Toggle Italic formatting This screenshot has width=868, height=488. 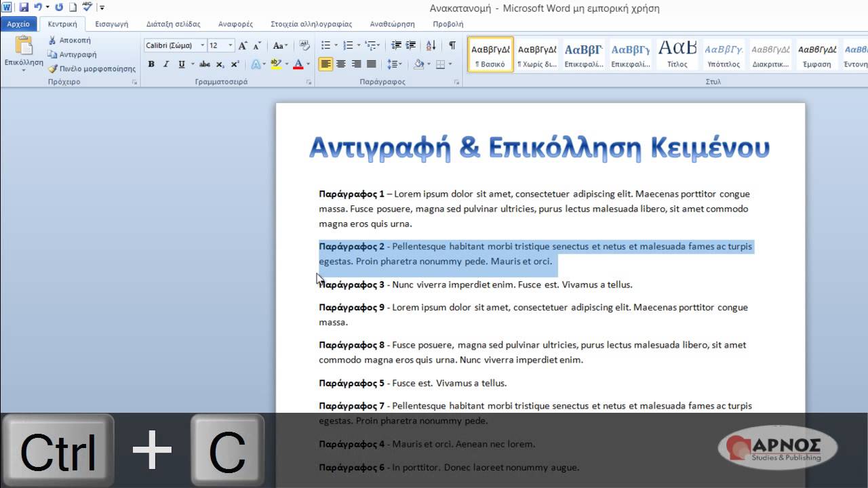point(166,64)
